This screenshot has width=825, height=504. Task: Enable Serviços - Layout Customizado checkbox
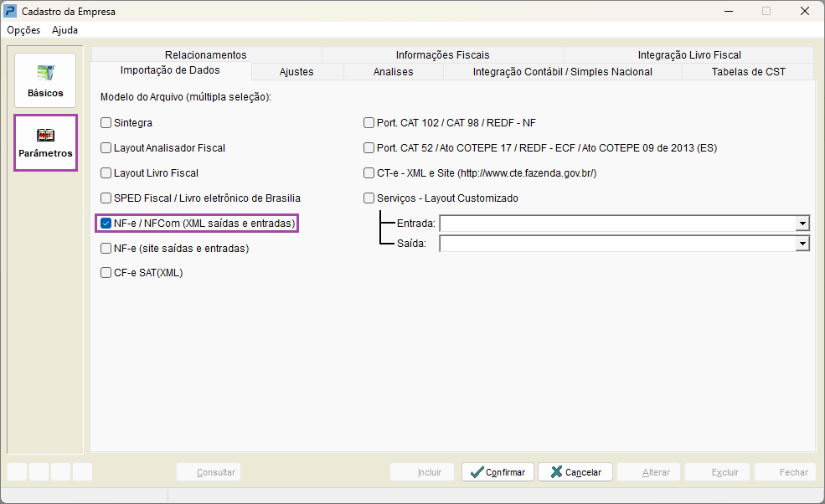[x=369, y=198]
